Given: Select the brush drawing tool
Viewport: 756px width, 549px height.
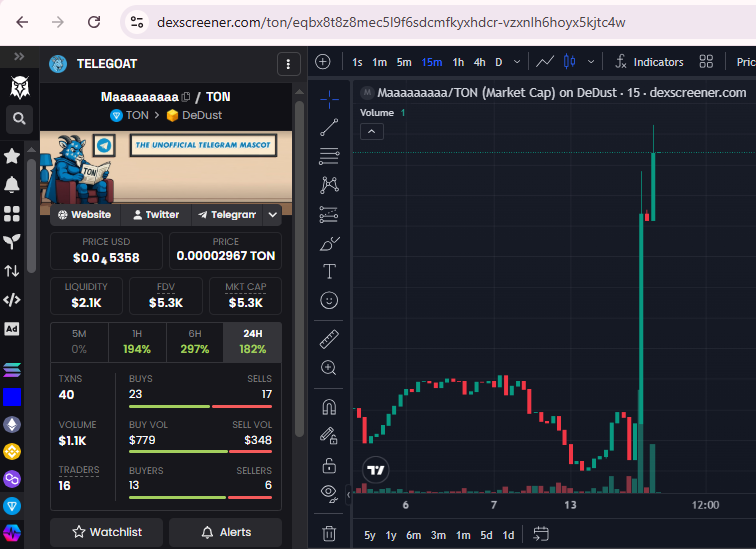Looking at the screenshot, I should (329, 243).
